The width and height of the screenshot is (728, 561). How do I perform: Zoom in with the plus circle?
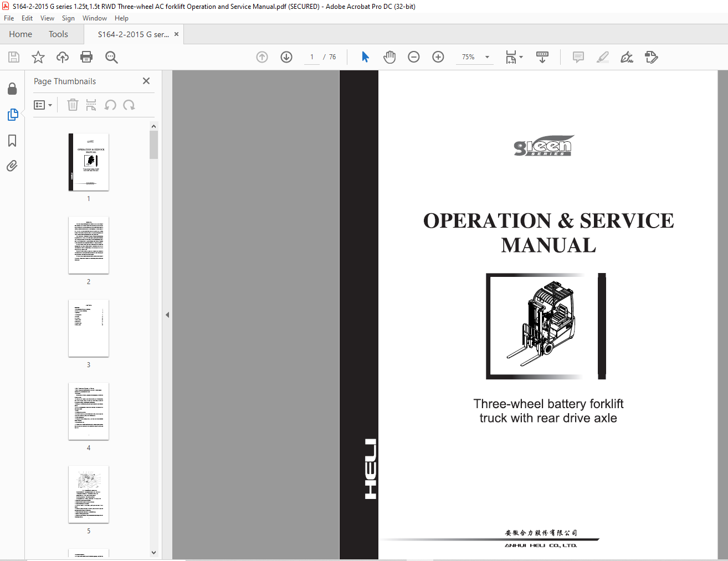(438, 57)
